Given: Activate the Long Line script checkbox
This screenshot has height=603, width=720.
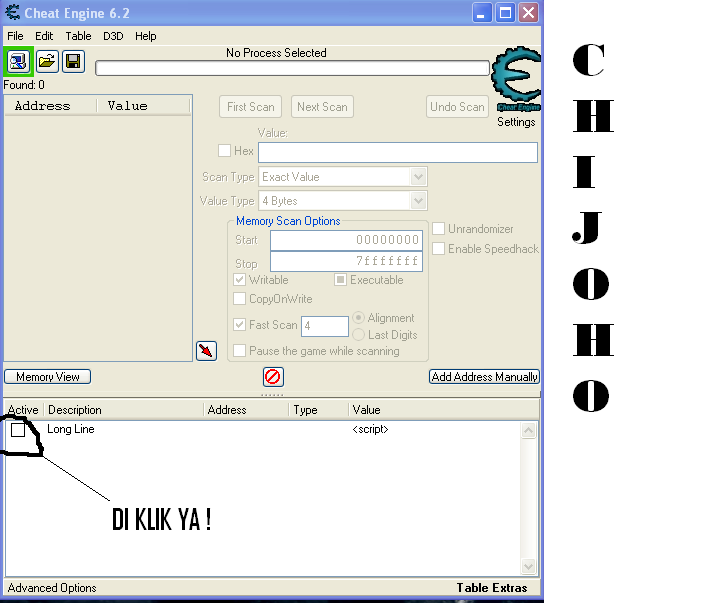Looking at the screenshot, I should pyautogui.click(x=18, y=430).
